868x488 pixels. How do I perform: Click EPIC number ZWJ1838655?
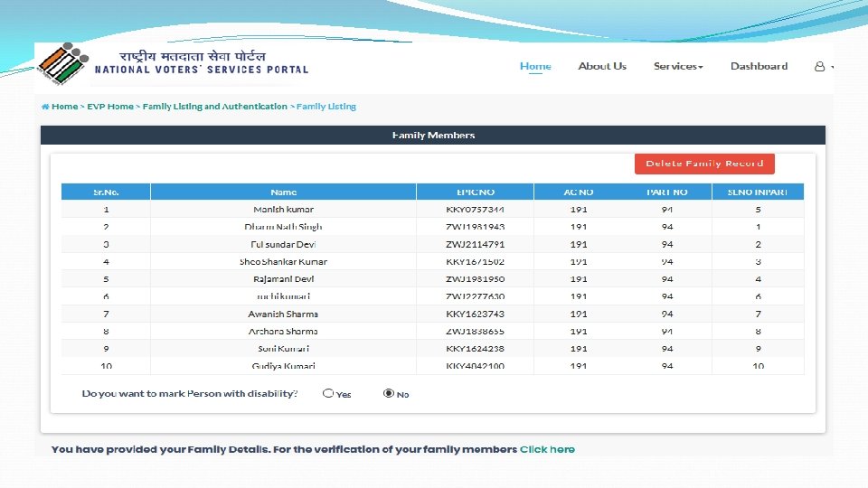pos(475,332)
